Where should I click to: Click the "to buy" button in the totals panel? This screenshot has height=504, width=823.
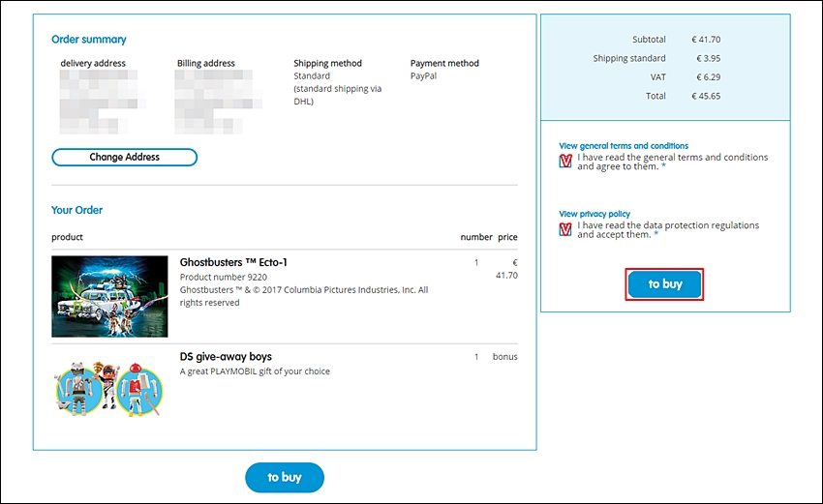pos(664,284)
